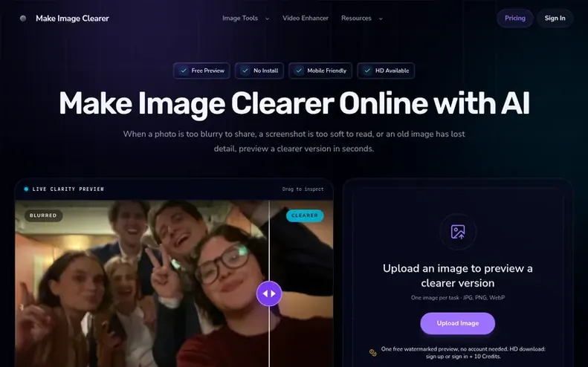This screenshot has width=588, height=367.
Task: Click the Mobile Friendly checkmark icon
Action: pos(299,71)
